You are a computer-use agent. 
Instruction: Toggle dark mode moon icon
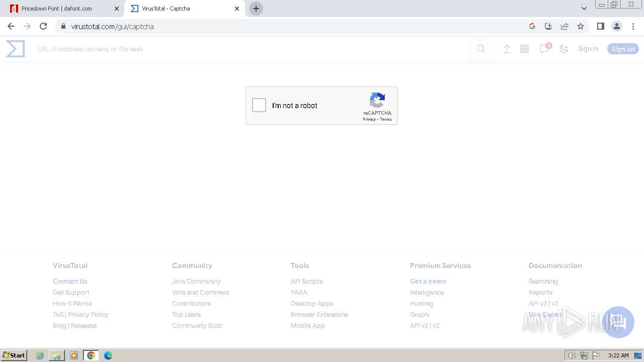(563, 49)
